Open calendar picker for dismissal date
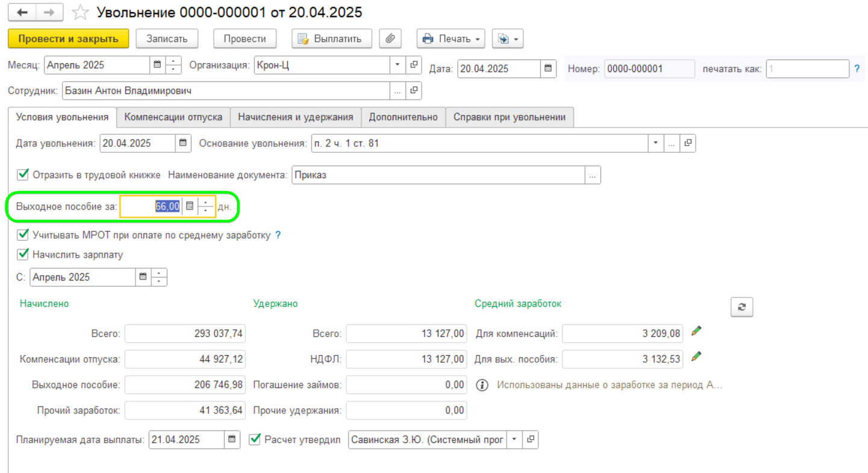This screenshot has height=473, width=868. tap(183, 143)
